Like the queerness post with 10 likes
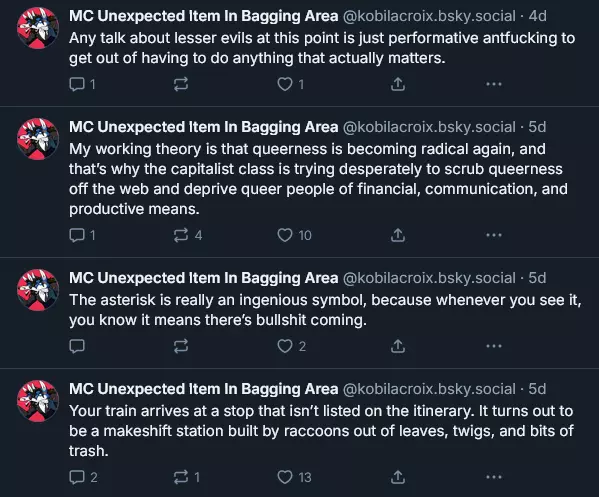Viewport: 599px width, 497px height. click(294, 235)
